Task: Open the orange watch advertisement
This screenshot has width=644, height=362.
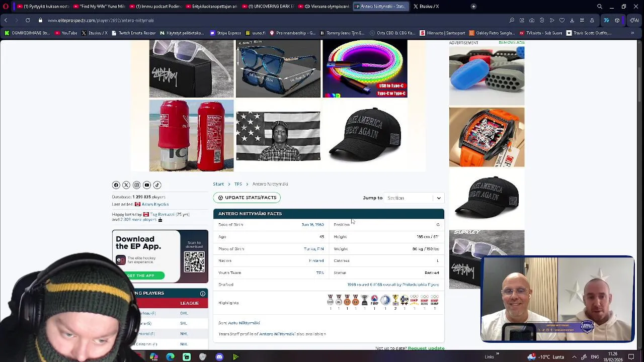Action: [x=487, y=137]
